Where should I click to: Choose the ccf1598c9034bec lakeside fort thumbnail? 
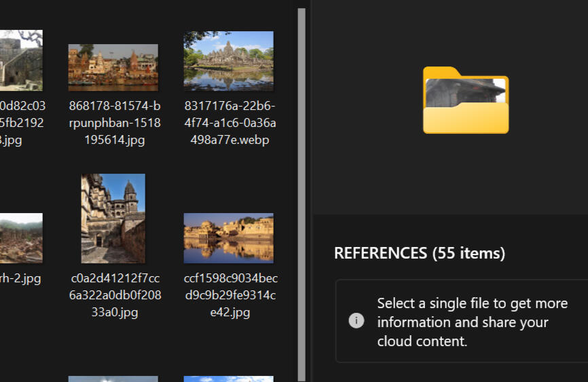pos(228,238)
